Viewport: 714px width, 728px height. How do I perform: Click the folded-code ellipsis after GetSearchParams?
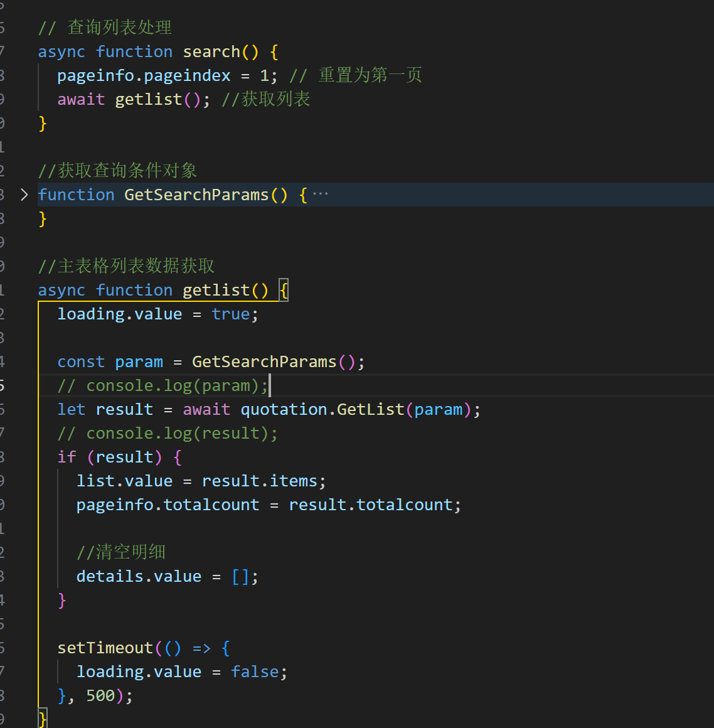321,194
